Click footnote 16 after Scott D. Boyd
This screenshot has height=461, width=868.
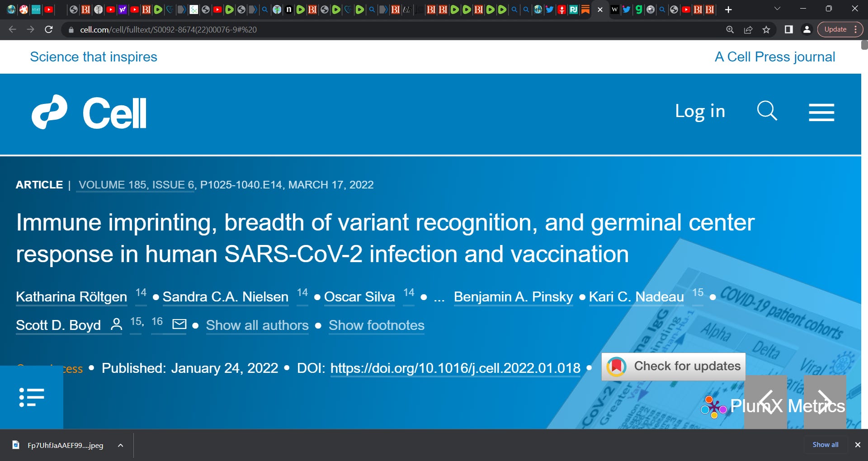(x=157, y=321)
